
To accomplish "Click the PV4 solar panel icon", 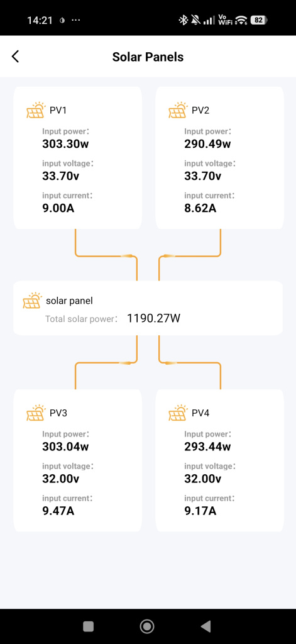I will tap(177, 413).
